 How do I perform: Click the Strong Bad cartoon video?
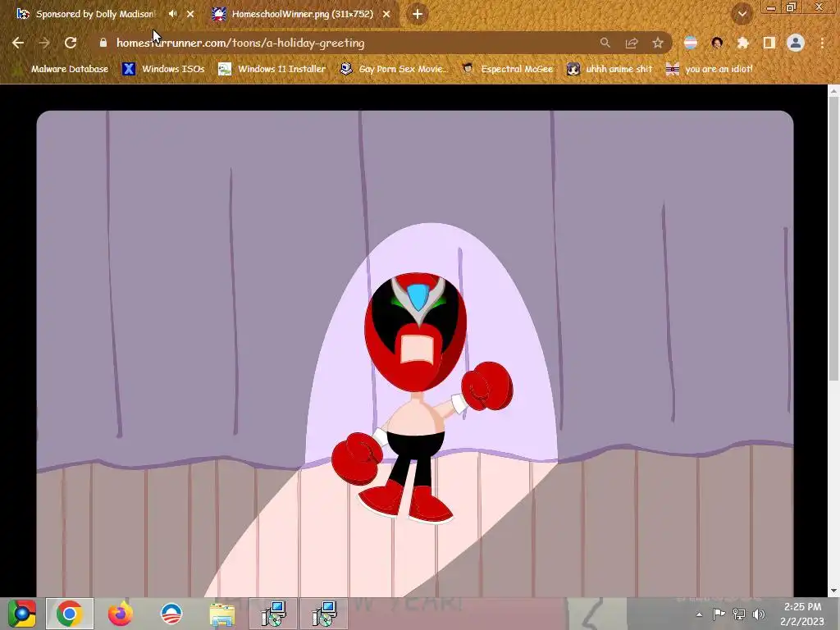tap(414, 354)
